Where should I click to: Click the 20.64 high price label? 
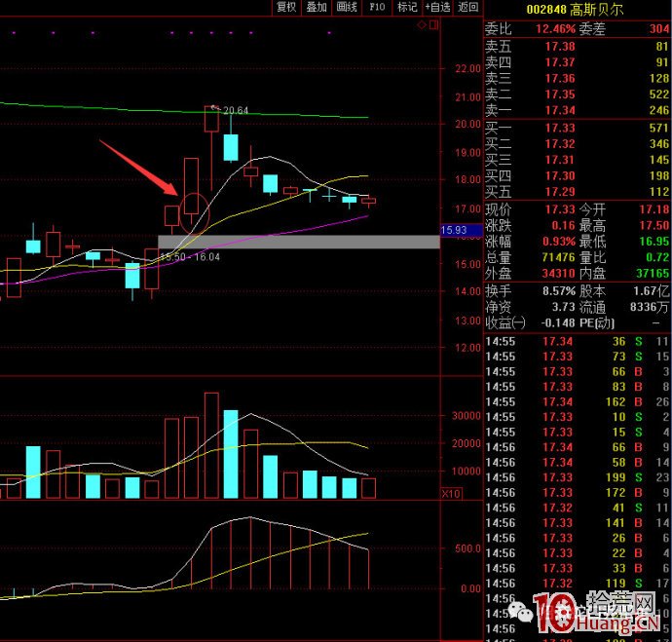pos(236,110)
